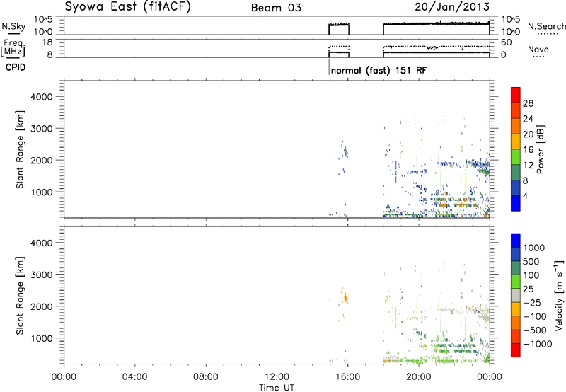
Task: Pick the yellow 16–20 dB Power bar segment
Action: tap(516, 141)
